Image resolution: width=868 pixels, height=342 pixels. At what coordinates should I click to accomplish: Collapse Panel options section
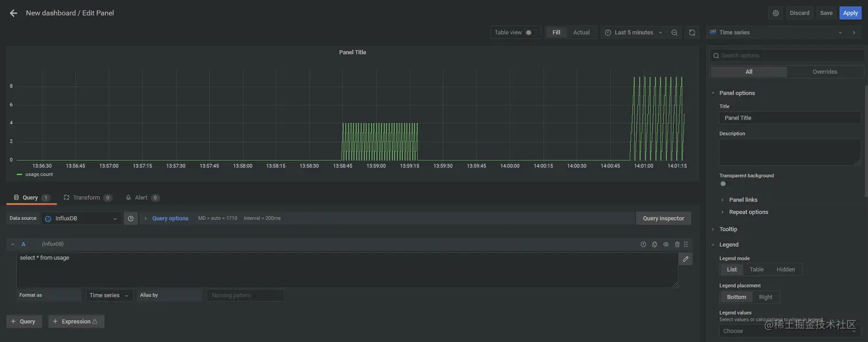tap(737, 93)
